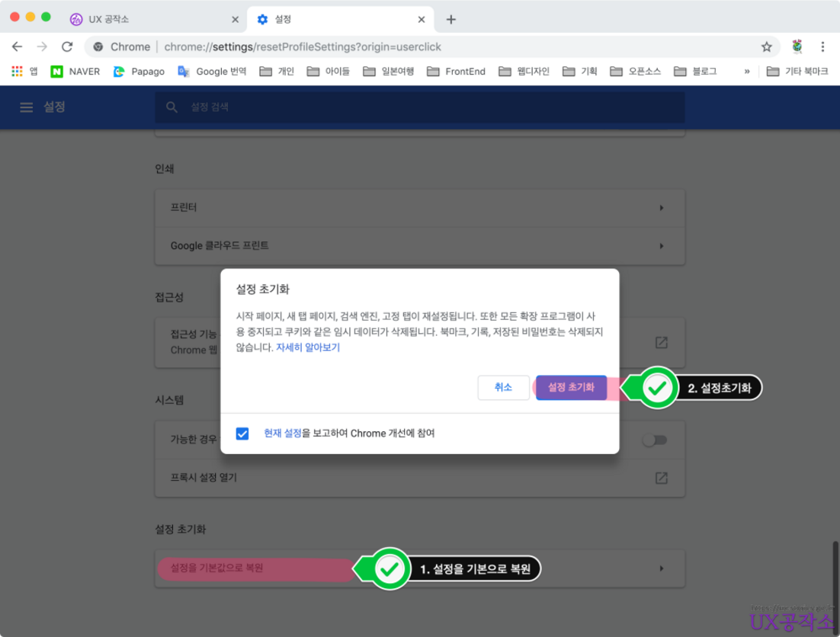Show hidden bookmarks with the overflow chevron
This screenshot has height=637, width=840.
pos(747,72)
